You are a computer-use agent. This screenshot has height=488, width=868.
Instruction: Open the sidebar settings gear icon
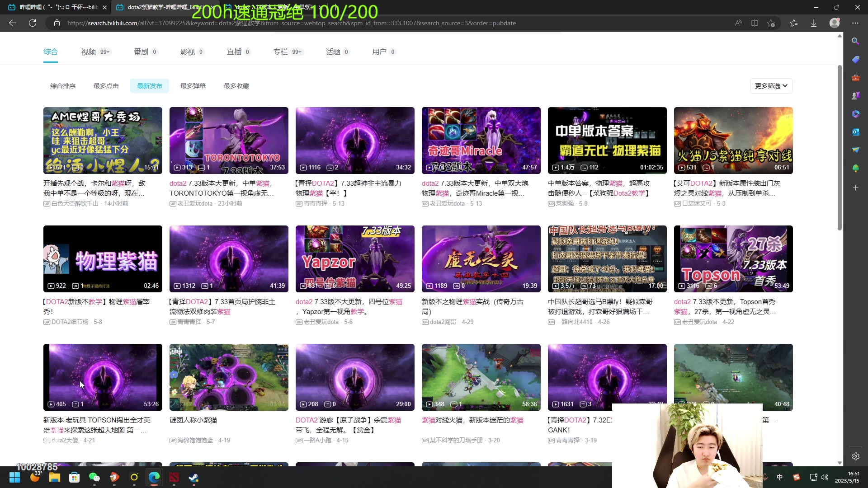coord(855,456)
